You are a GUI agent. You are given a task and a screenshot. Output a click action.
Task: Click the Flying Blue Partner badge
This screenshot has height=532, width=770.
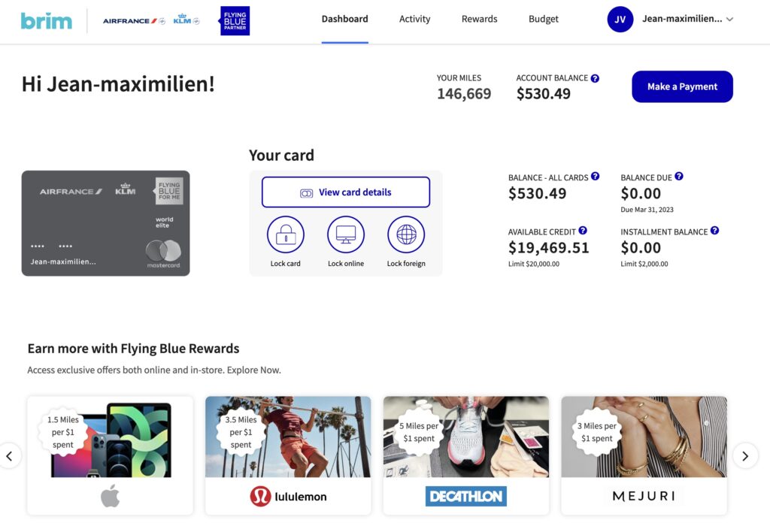coord(234,20)
